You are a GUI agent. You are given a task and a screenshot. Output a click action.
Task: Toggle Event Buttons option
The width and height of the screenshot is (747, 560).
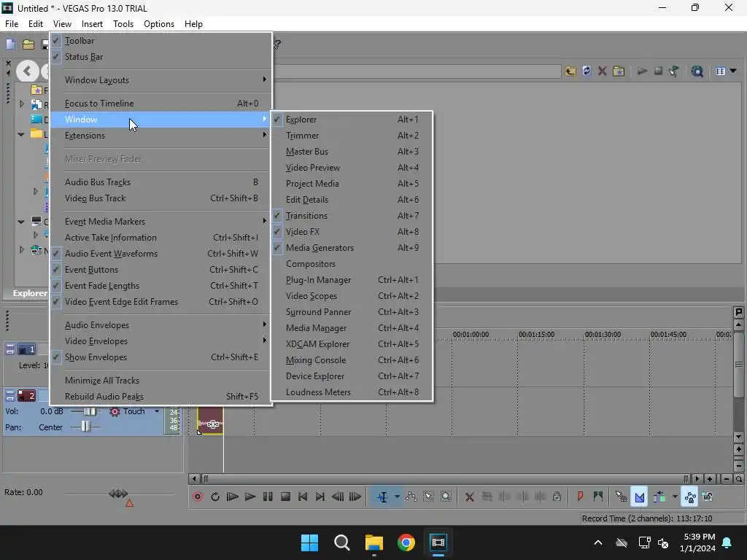(161, 270)
